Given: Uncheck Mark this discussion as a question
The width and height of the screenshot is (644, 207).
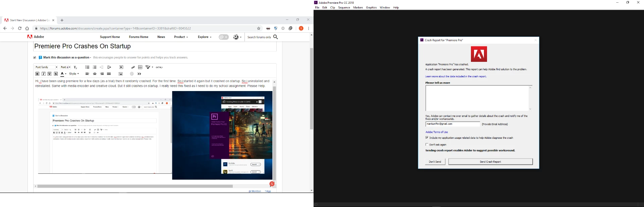Looking at the screenshot, I should click(x=35, y=57).
